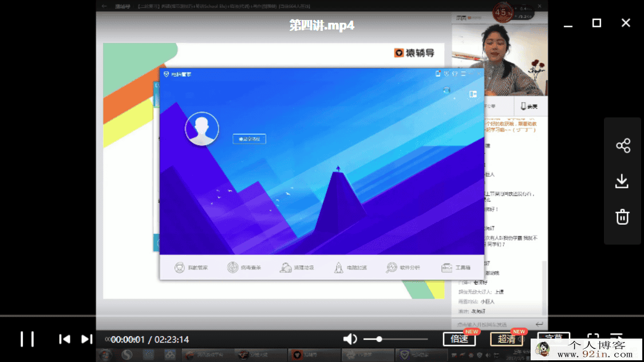Image resolution: width=644 pixels, height=362 pixels.
Task: Click the user avatar in the PC manager
Action: click(202, 129)
